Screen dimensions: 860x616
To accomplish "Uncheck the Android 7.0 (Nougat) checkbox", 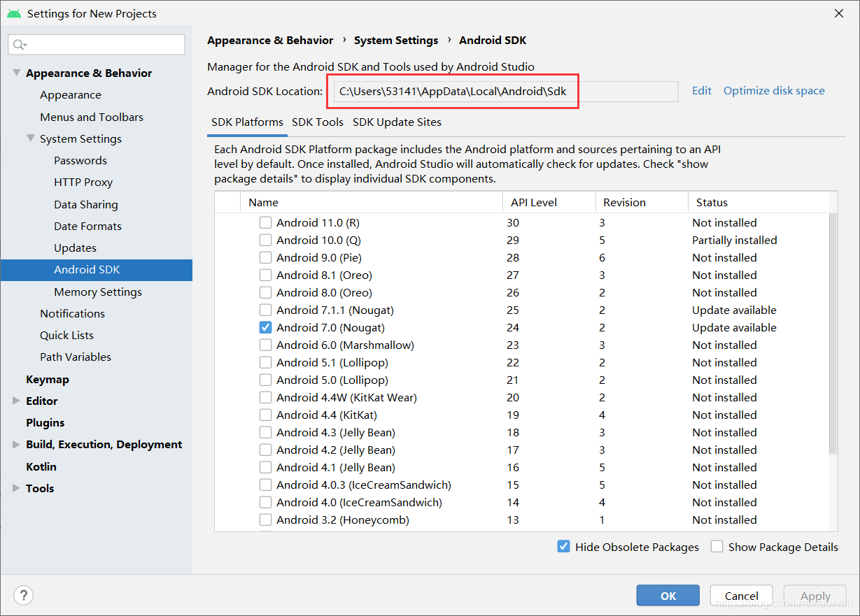I will [x=265, y=327].
